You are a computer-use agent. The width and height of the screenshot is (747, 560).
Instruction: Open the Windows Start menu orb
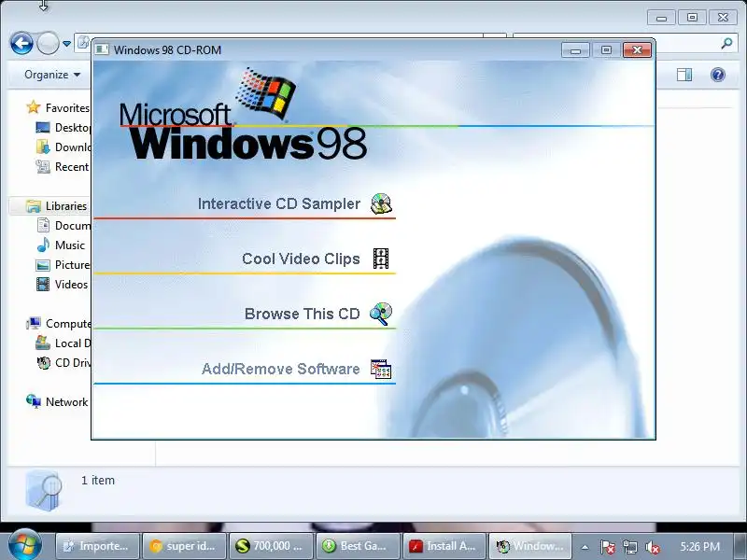25,545
